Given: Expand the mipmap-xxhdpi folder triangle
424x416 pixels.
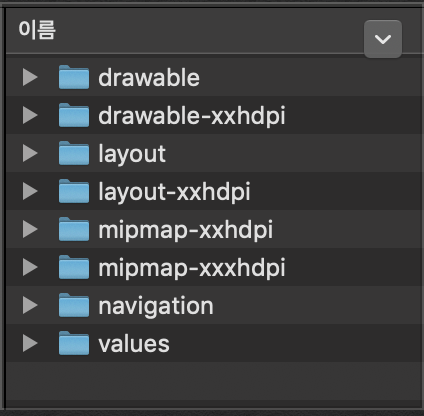Looking at the screenshot, I should (30, 229).
